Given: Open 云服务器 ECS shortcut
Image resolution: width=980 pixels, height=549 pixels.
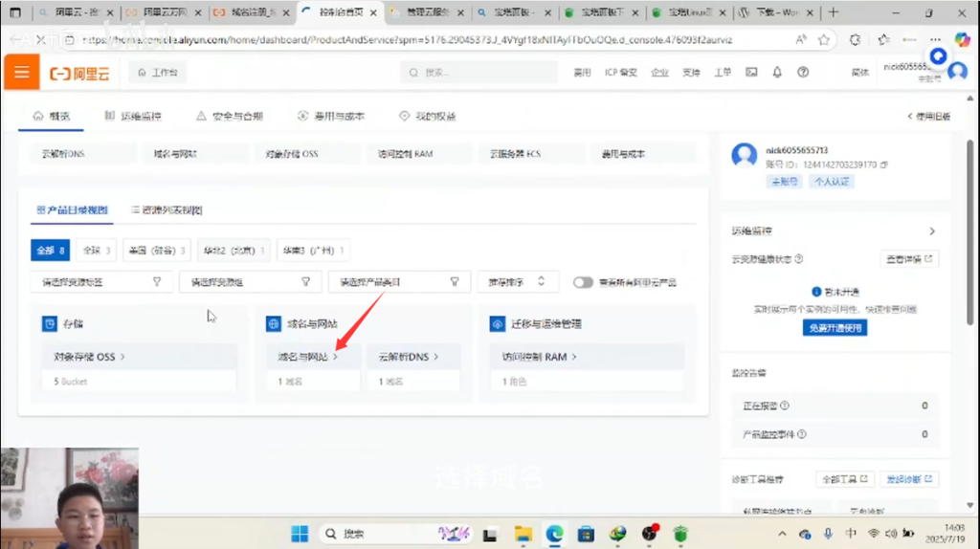Looking at the screenshot, I should point(532,154).
